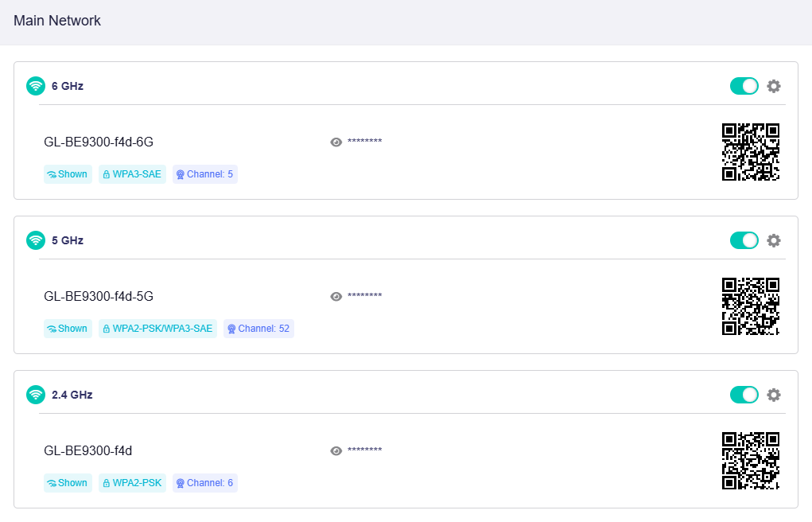Click the 2.4 GHz band label
Image resolution: width=812 pixels, height=522 pixels.
(72, 395)
